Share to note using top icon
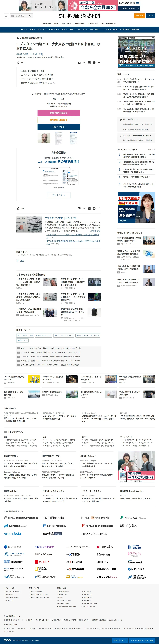 tap(84, 63)
